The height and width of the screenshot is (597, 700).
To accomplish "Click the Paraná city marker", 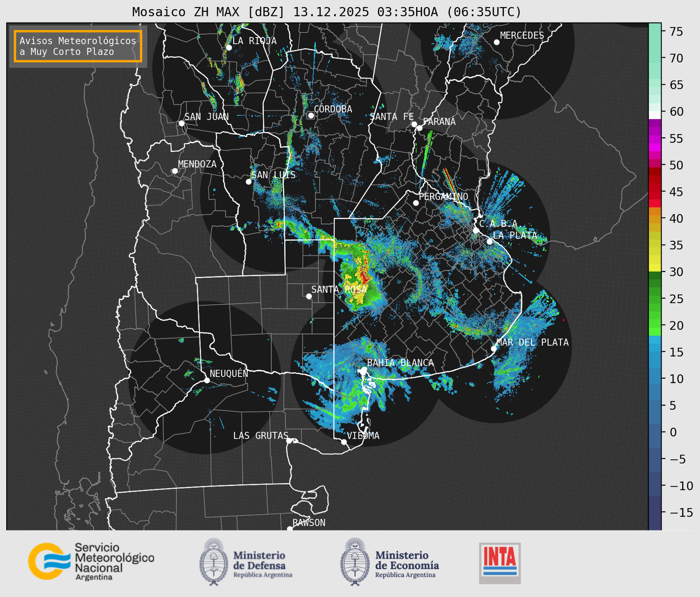I will [420, 128].
